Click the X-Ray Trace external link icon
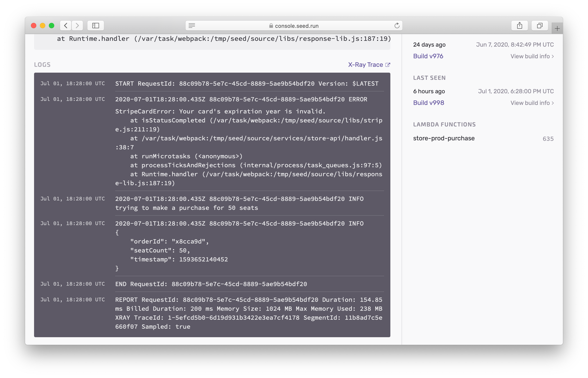This screenshot has height=378, width=588. click(388, 65)
